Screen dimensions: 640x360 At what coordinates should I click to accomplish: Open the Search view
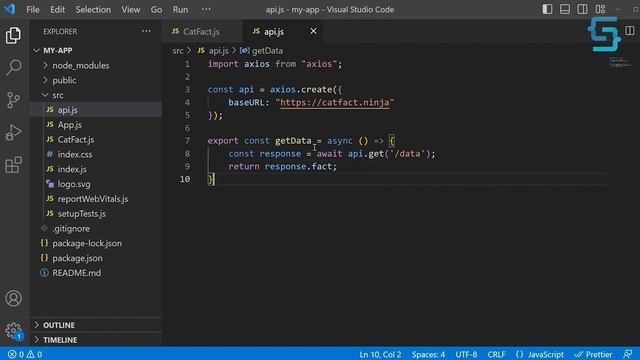(x=13, y=67)
